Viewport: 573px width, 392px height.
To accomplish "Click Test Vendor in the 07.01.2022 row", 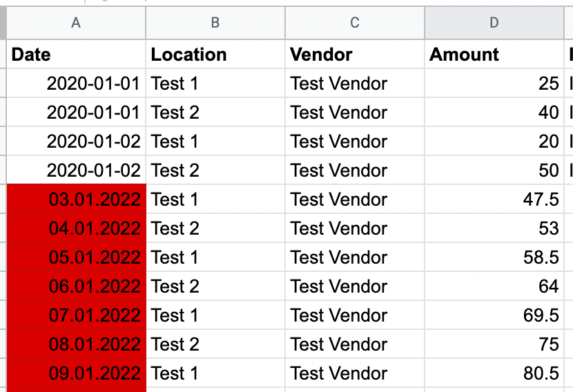I will coord(354,315).
